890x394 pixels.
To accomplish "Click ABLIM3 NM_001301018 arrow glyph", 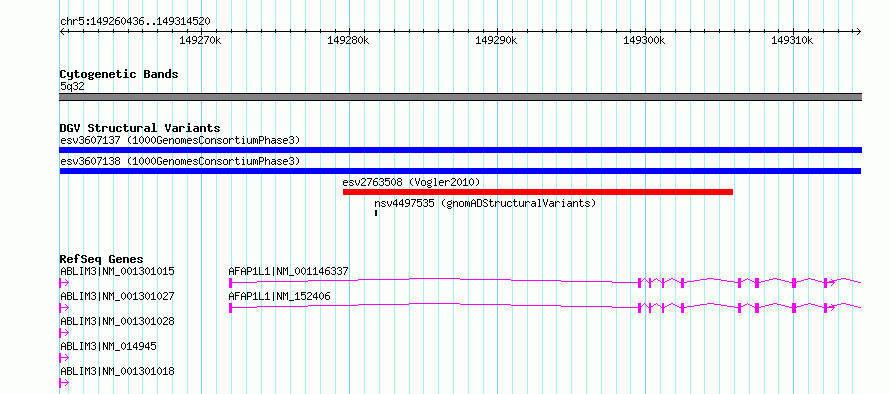I will click(x=64, y=383).
